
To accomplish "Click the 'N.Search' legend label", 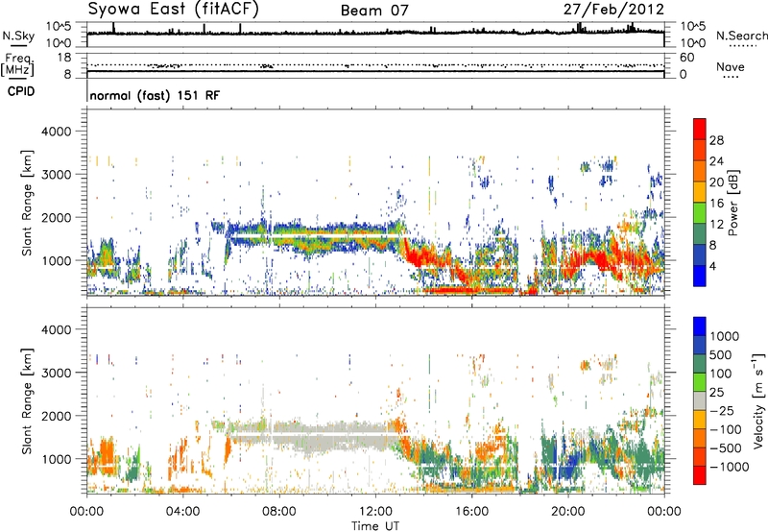I will tap(742, 36).
